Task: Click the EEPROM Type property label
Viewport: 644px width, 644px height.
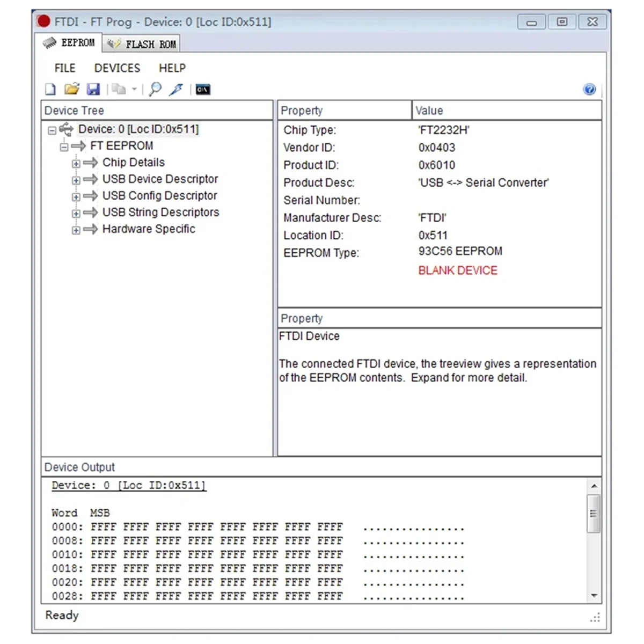Action: click(x=321, y=253)
